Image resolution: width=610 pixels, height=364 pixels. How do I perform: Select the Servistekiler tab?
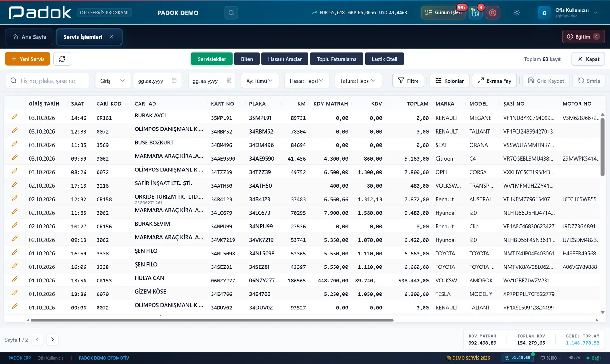pyautogui.click(x=212, y=59)
